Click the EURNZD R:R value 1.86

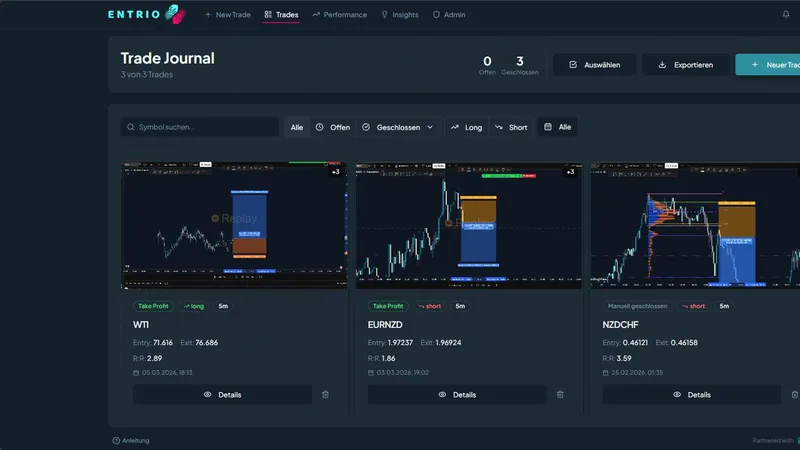[388, 358]
